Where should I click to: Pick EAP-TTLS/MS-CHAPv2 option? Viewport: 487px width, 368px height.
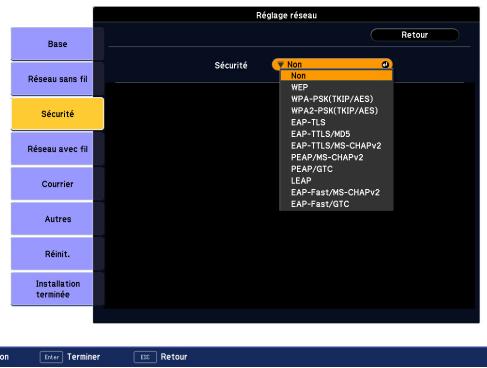tap(336, 146)
